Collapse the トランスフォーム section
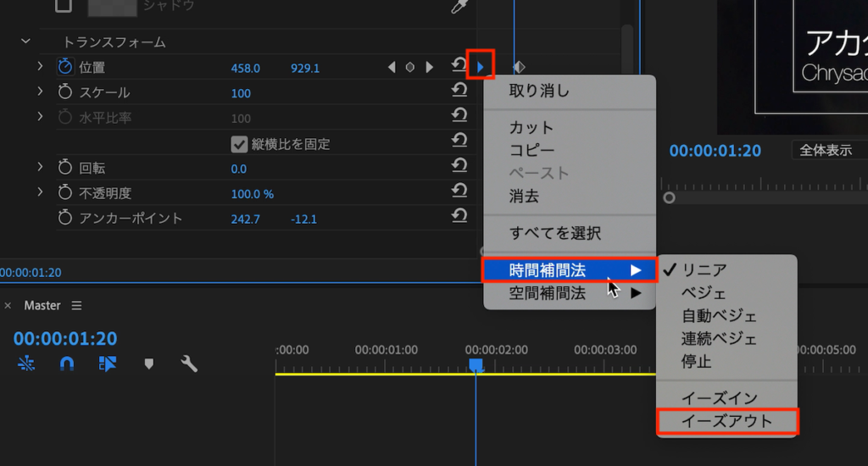 [x=25, y=42]
